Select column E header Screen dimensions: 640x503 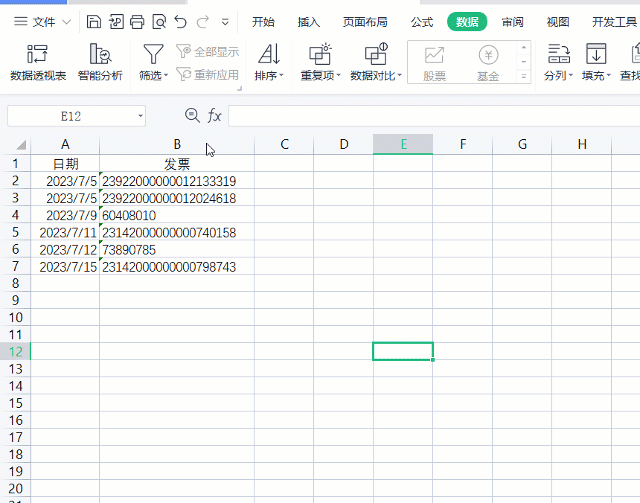[x=403, y=144]
